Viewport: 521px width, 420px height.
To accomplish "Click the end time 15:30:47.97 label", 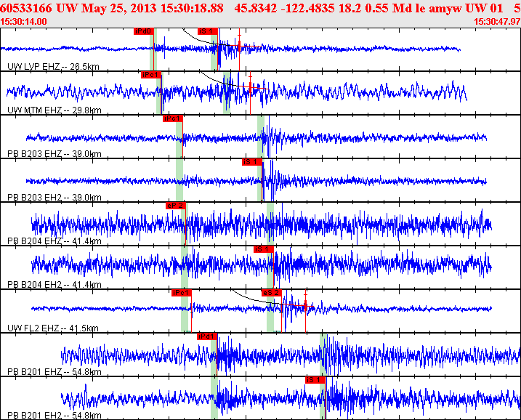I will 496,22.
